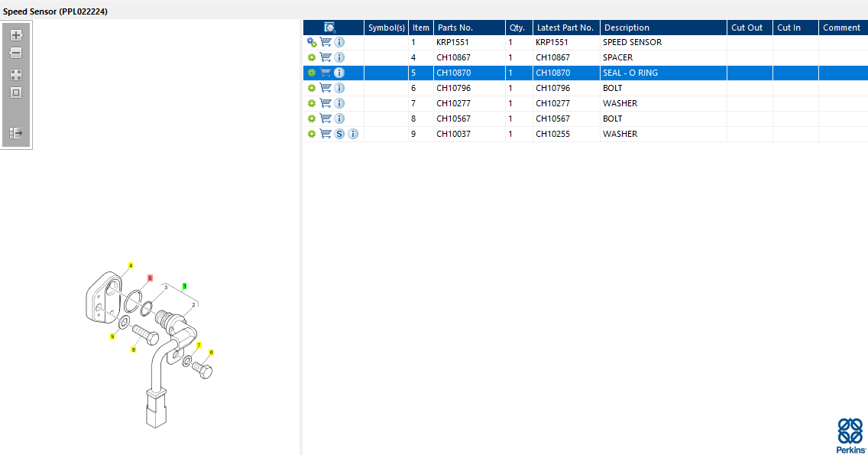Click assembly gears icon for KRP1551
868x455 pixels.
(312, 43)
